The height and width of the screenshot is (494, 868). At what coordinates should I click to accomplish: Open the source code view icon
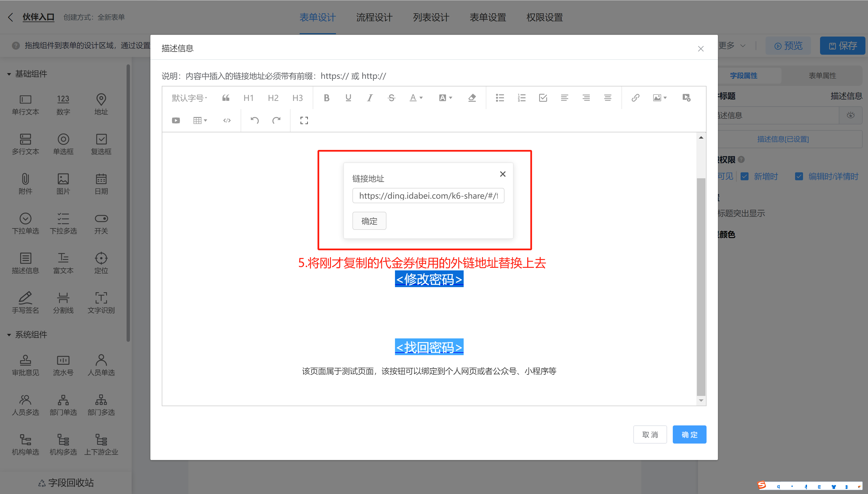(227, 120)
